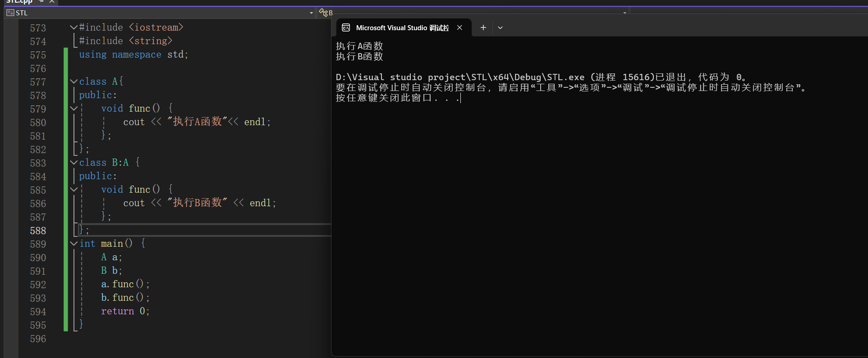Click the string "执行A函数" in code

[x=197, y=122]
